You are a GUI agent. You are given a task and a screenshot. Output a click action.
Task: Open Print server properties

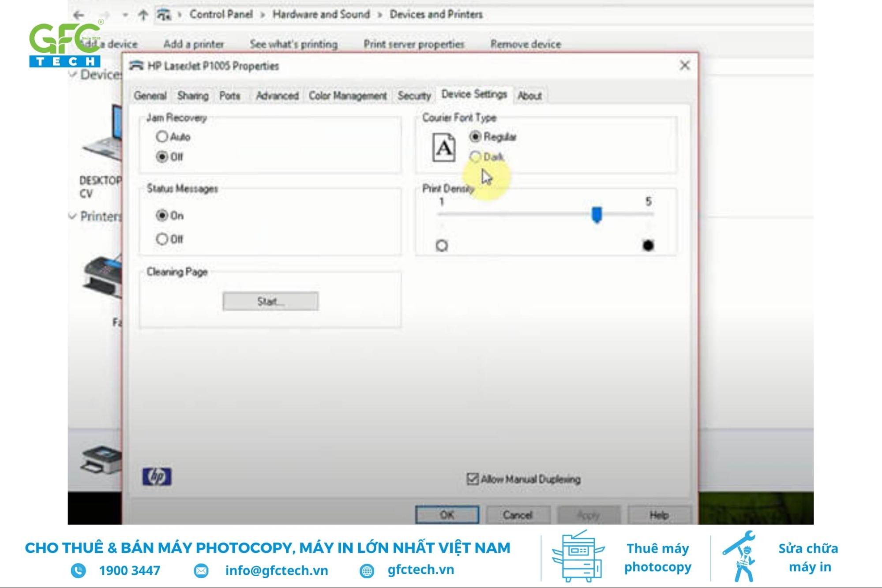click(x=414, y=44)
